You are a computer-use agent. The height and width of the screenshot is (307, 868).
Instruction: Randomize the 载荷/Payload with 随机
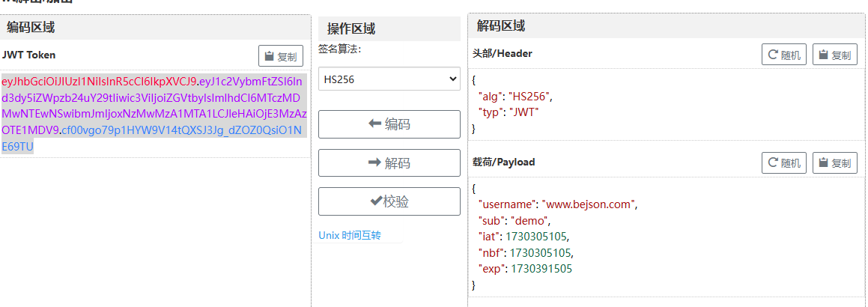tap(784, 162)
